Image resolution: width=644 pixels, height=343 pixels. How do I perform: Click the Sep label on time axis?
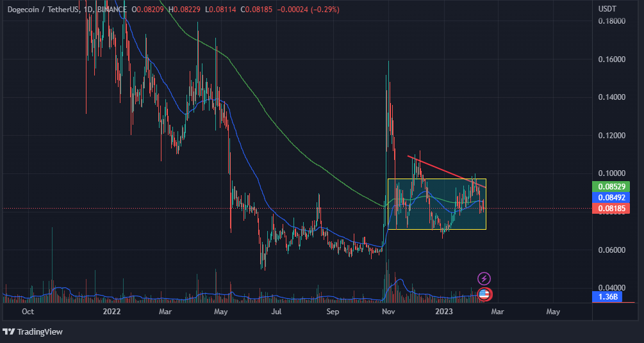(x=333, y=312)
